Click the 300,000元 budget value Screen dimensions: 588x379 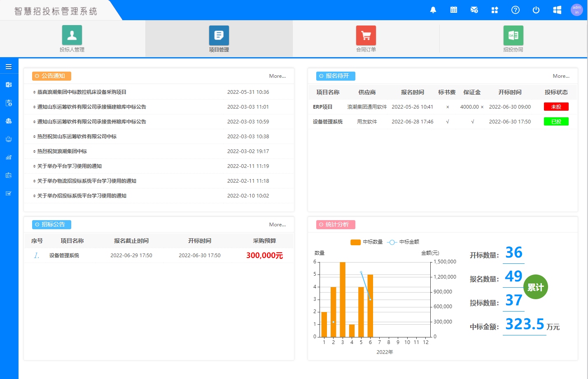coord(265,256)
